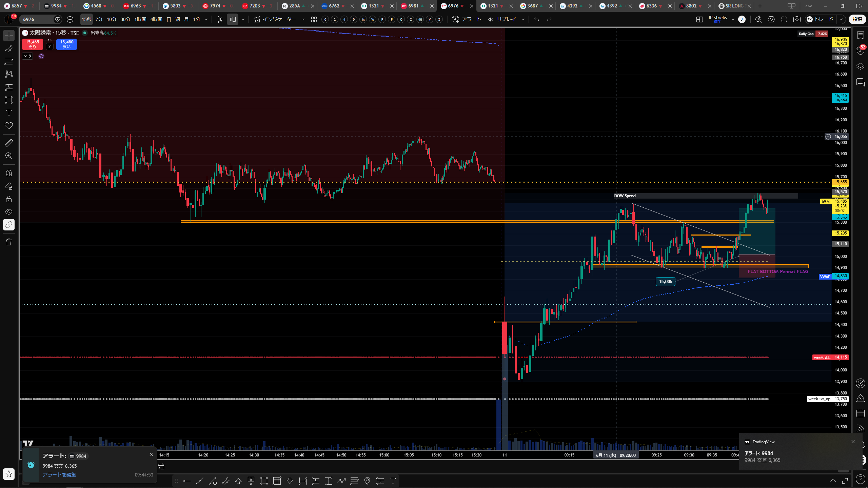Open the アラートを編集 link

(59, 475)
